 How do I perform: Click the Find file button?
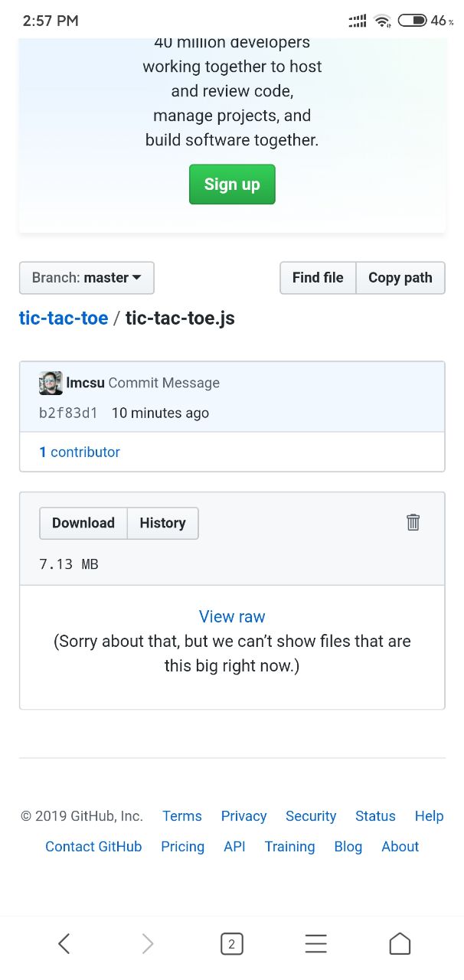coord(318,278)
